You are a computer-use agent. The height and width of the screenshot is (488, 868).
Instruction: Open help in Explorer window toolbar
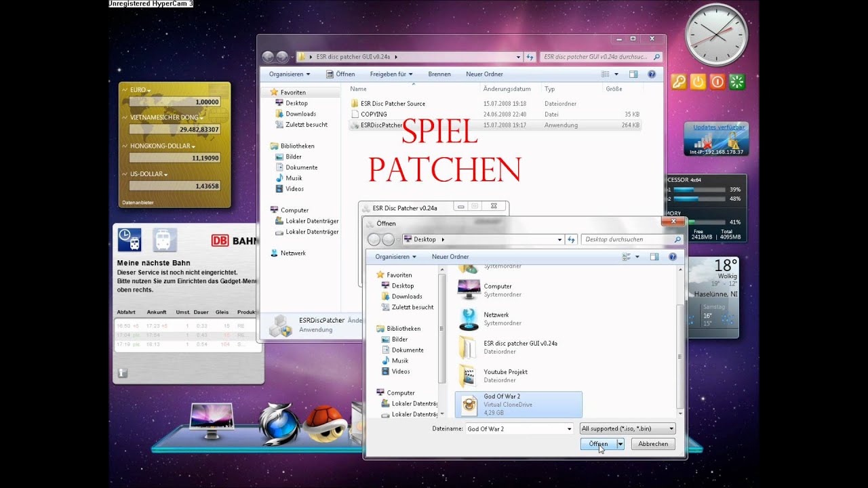(652, 74)
